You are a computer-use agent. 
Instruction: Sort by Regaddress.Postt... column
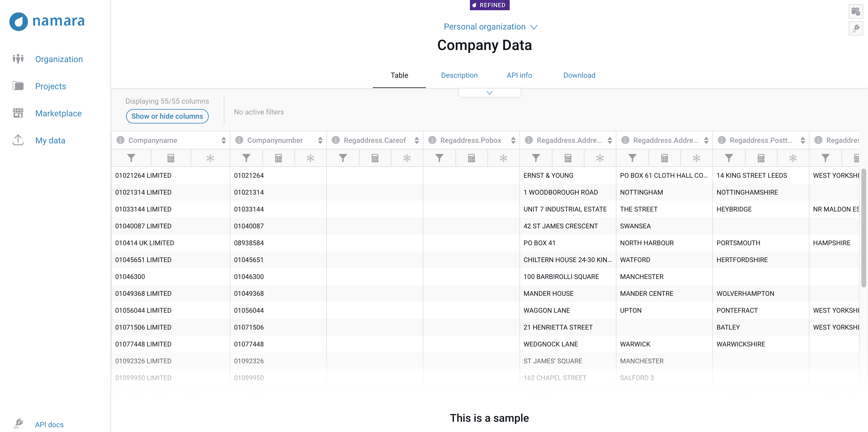[803, 141]
